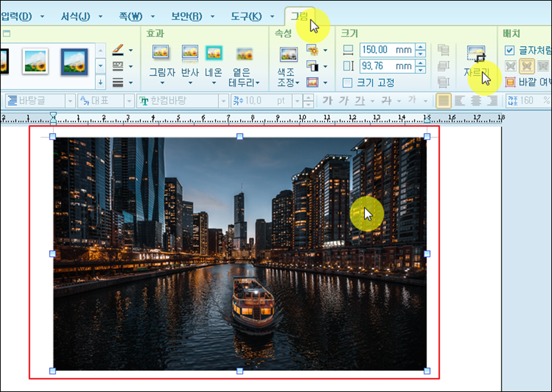Screen dimensions: 552x392
Task: Click the line color pen icon
Action: coord(118,50)
